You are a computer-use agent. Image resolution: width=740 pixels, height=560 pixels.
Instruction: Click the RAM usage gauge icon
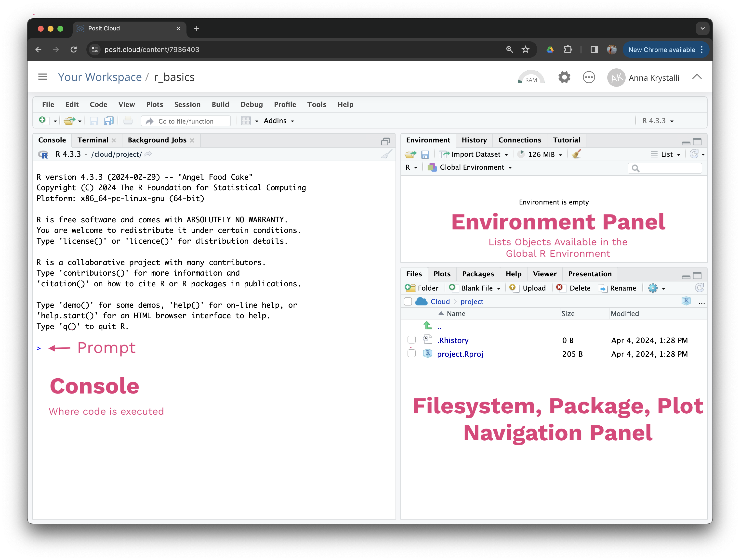click(x=531, y=77)
